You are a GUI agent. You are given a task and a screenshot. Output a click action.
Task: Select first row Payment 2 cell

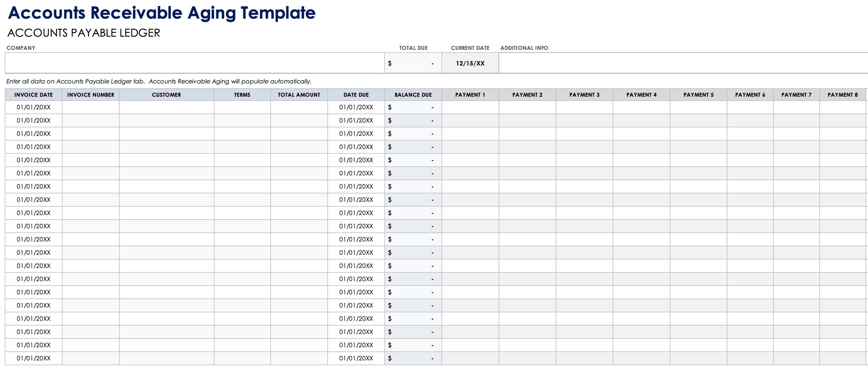(527, 107)
